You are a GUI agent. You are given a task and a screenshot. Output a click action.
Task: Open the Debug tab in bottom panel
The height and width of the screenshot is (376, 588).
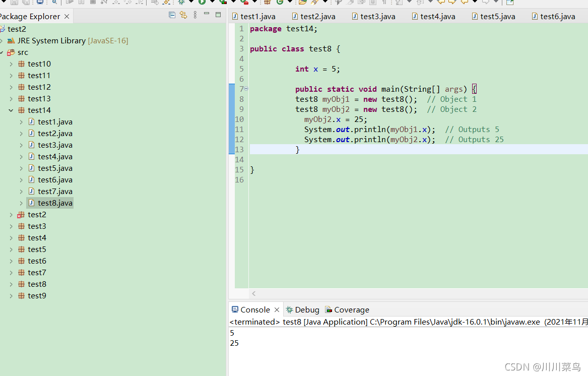[x=303, y=309]
